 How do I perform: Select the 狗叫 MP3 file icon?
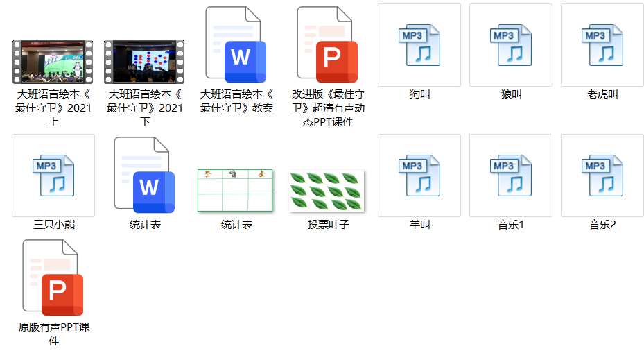click(419, 45)
